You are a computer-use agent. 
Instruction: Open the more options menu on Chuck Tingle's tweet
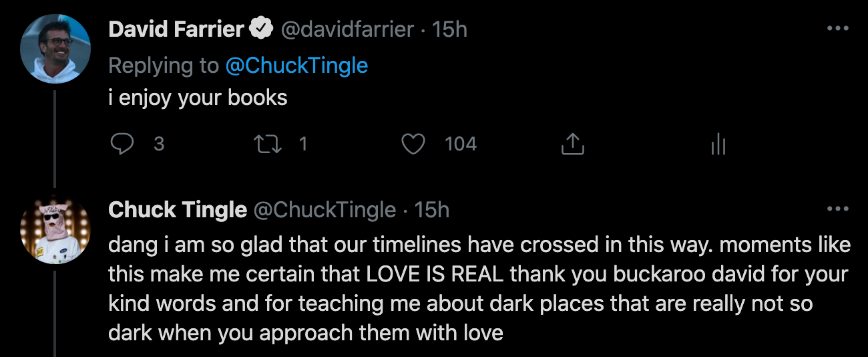tap(837, 209)
